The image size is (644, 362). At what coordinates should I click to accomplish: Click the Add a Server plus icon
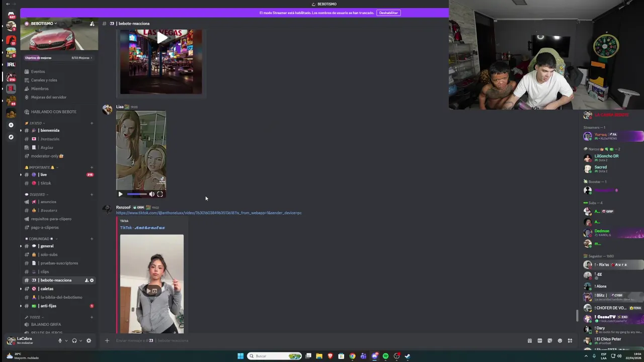pyautogui.click(x=11, y=125)
